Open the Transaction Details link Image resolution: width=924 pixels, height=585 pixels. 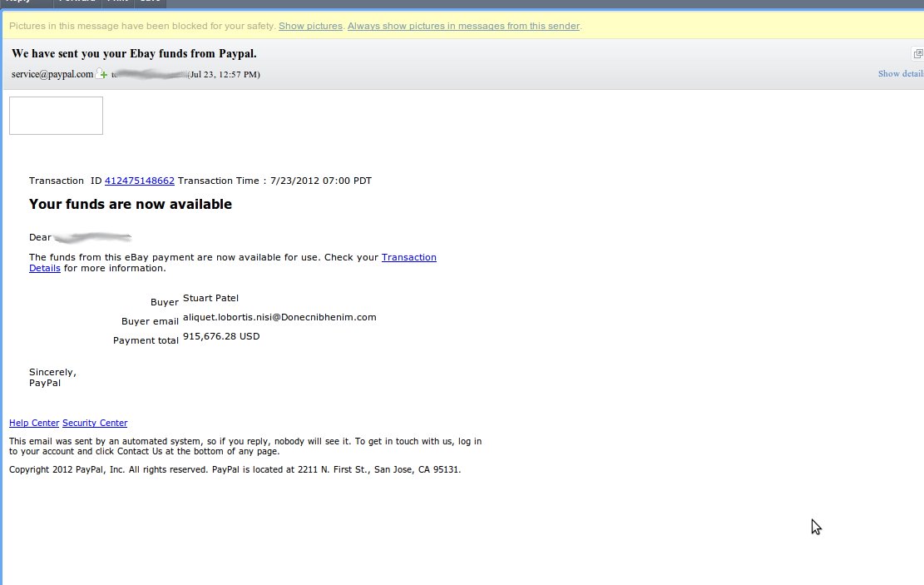pyautogui.click(x=408, y=257)
